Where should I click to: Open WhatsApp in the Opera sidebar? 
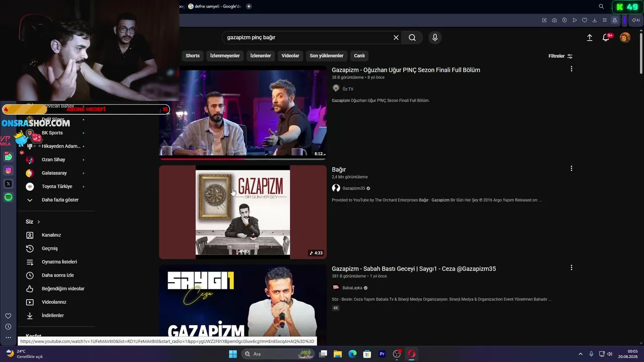pos(8,157)
